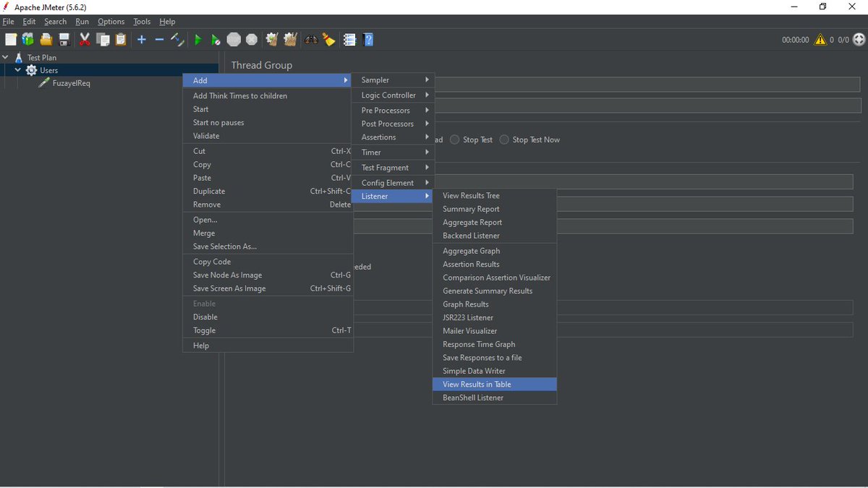Image resolution: width=868 pixels, height=488 pixels.
Task: Select the Stop Test Now radio button
Action: pyautogui.click(x=503, y=140)
